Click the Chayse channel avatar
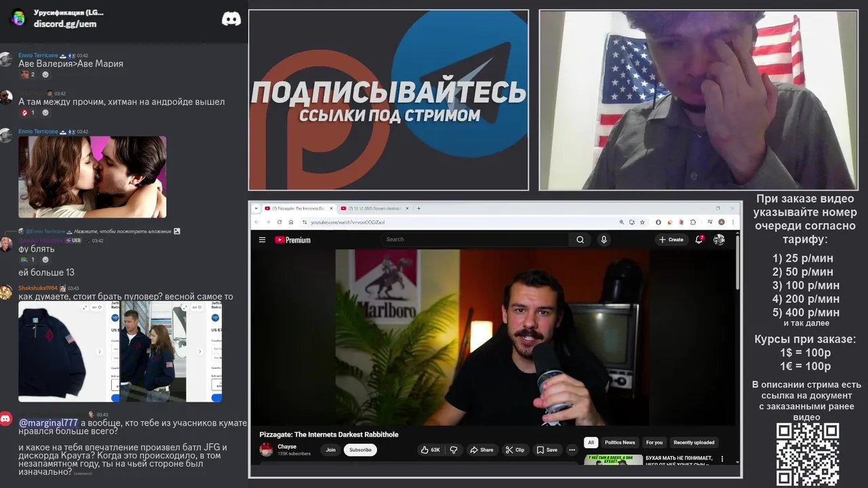868x488 pixels. (x=267, y=449)
